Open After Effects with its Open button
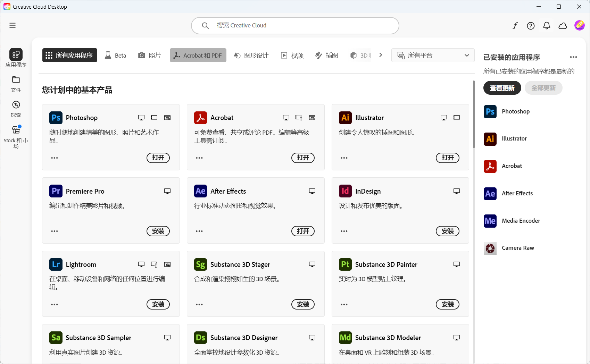Viewport: 590px width, 364px height. [303, 231]
